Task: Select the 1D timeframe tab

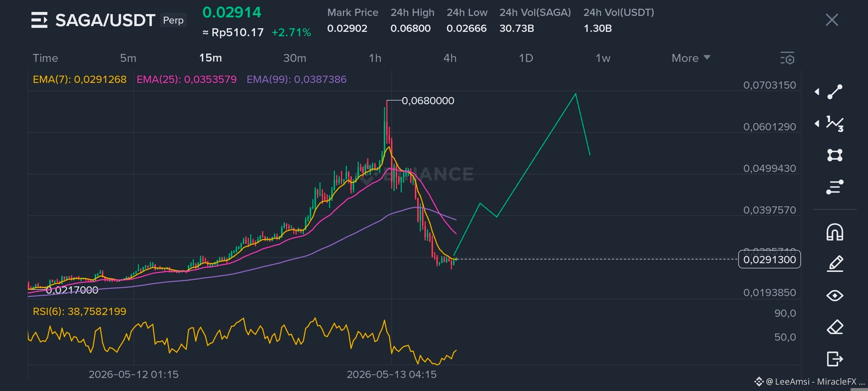Action: pyautogui.click(x=526, y=58)
